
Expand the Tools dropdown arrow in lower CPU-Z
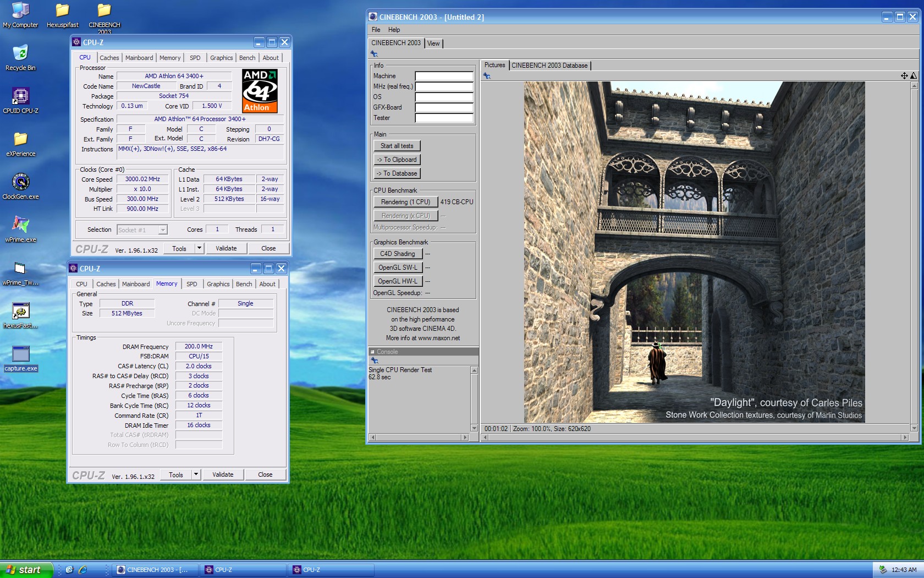coord(196,474)
